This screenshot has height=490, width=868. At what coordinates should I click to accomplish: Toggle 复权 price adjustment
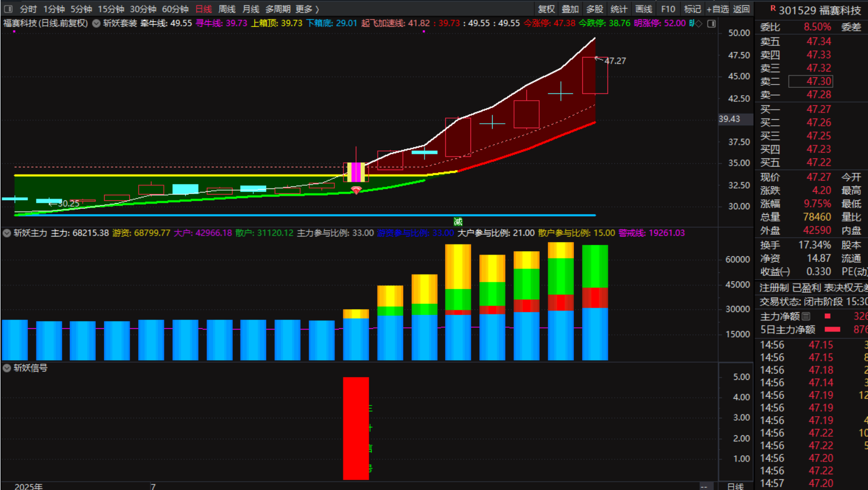[546, 9]
